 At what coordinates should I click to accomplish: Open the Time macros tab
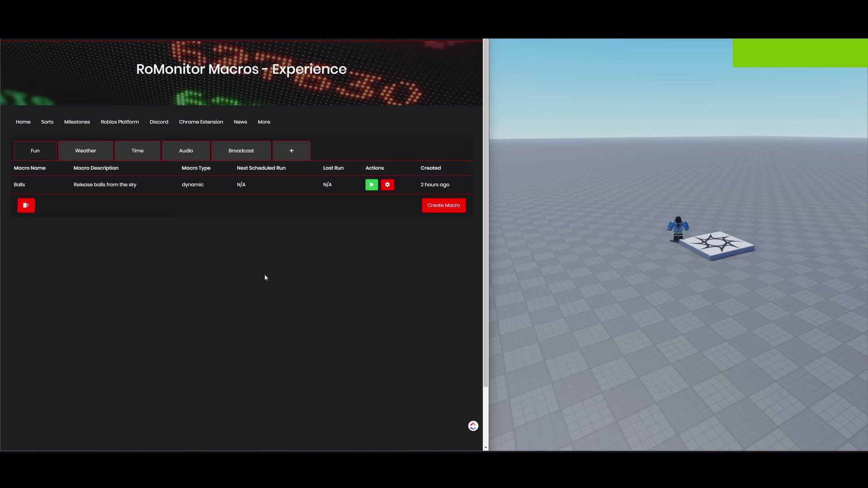coord(137,150)
